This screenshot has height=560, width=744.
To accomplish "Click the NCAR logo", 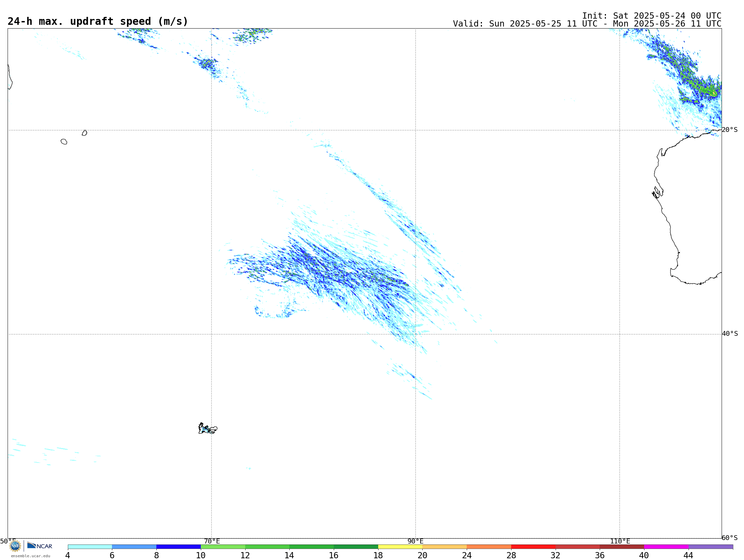I will (40, 546).
